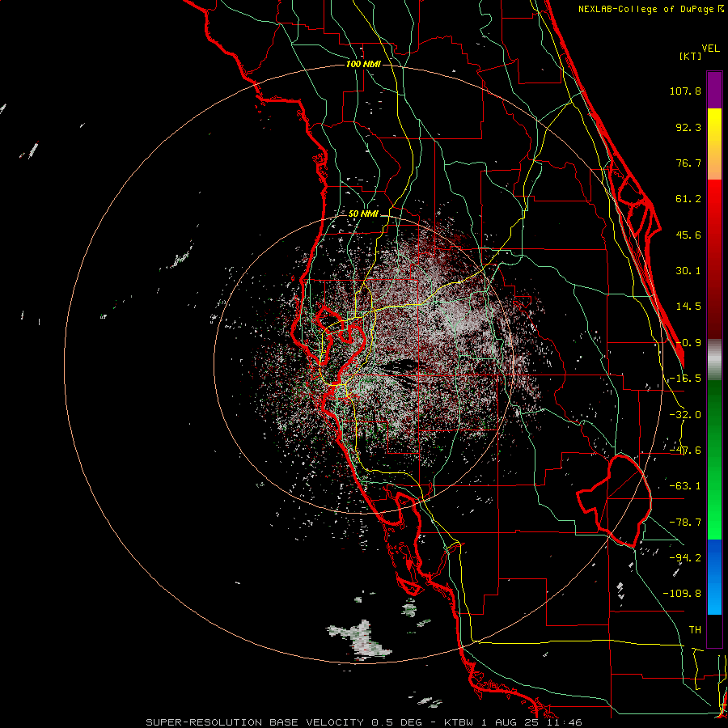Select the -63.1 velocity scale value

pos(685,486)
